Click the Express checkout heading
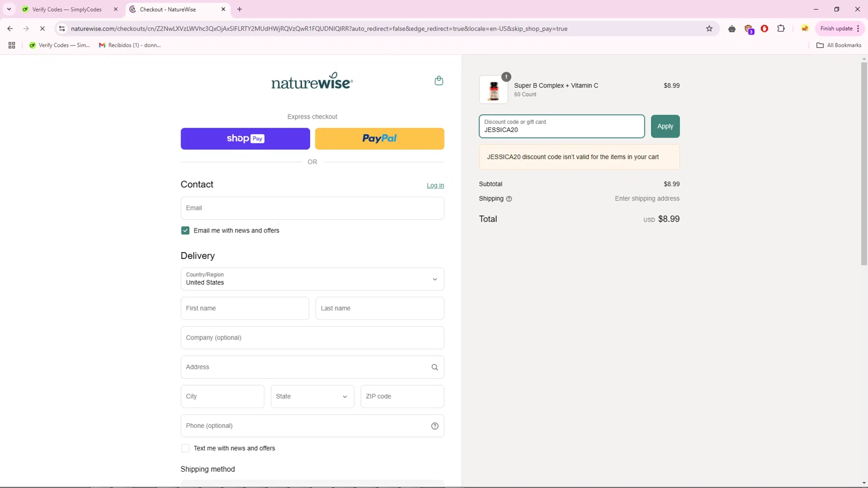Image resolution: width=868 pixels, height=488 pixels. tap(312, 117)
